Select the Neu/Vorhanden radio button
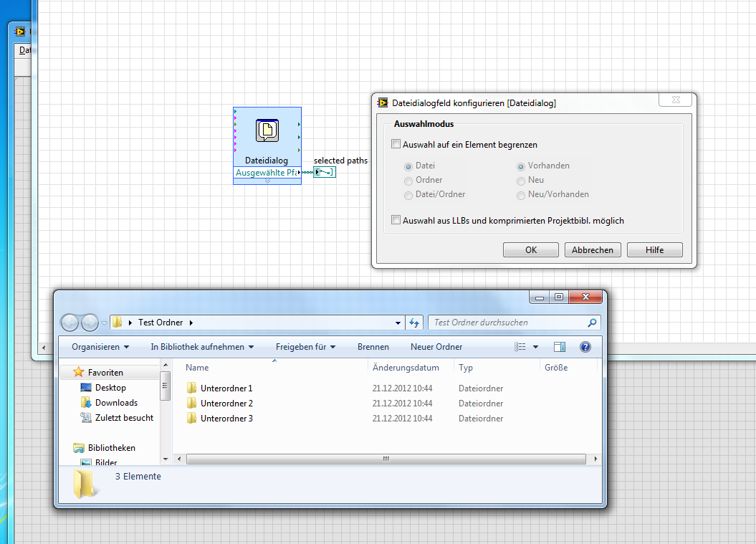 tap(521, 196)
